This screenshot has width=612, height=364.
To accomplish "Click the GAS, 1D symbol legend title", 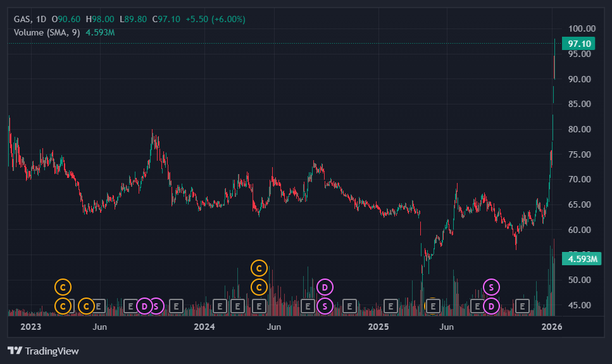I will [30, 19].
